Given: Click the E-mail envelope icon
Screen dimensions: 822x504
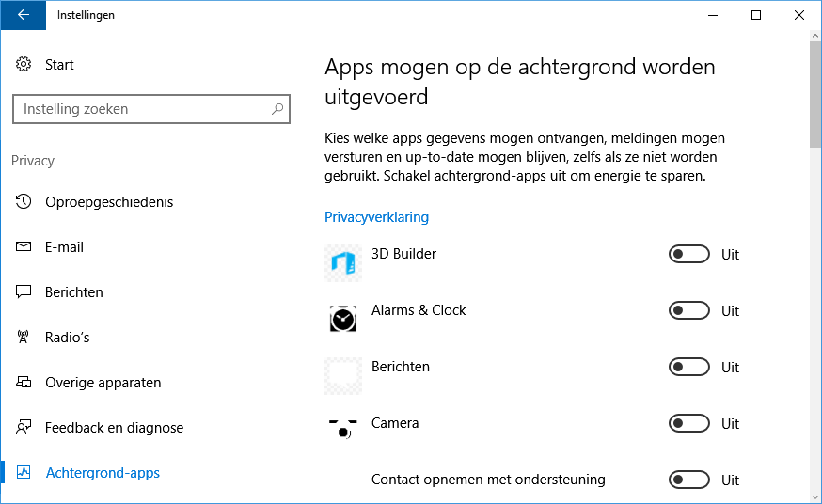Looking at the screenshot, I should click(24, 247).
